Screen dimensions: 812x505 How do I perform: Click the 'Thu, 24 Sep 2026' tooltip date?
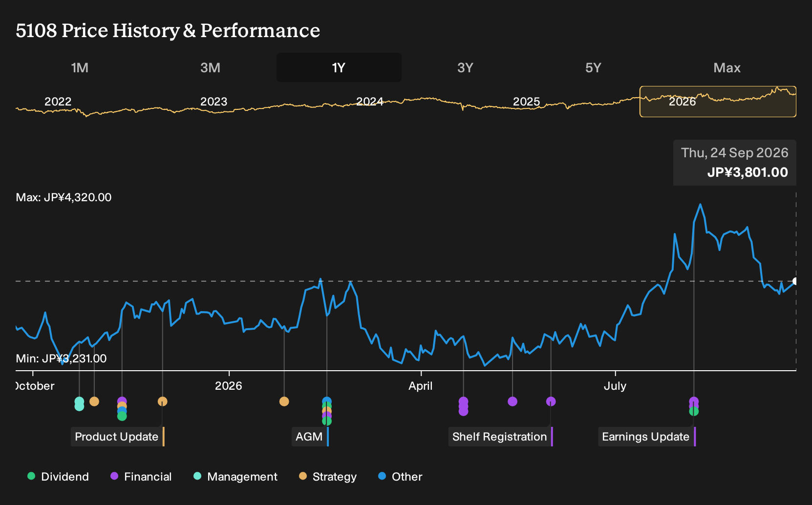[735, 153]
